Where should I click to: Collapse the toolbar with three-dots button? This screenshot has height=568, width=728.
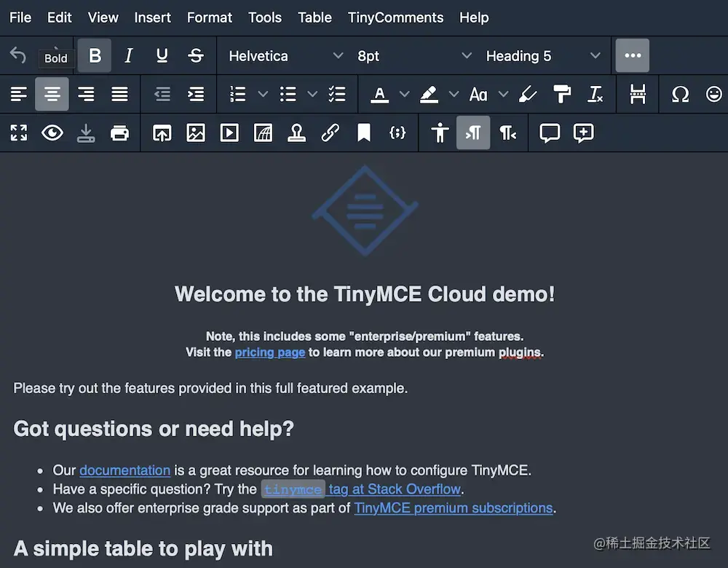[633, 55]
